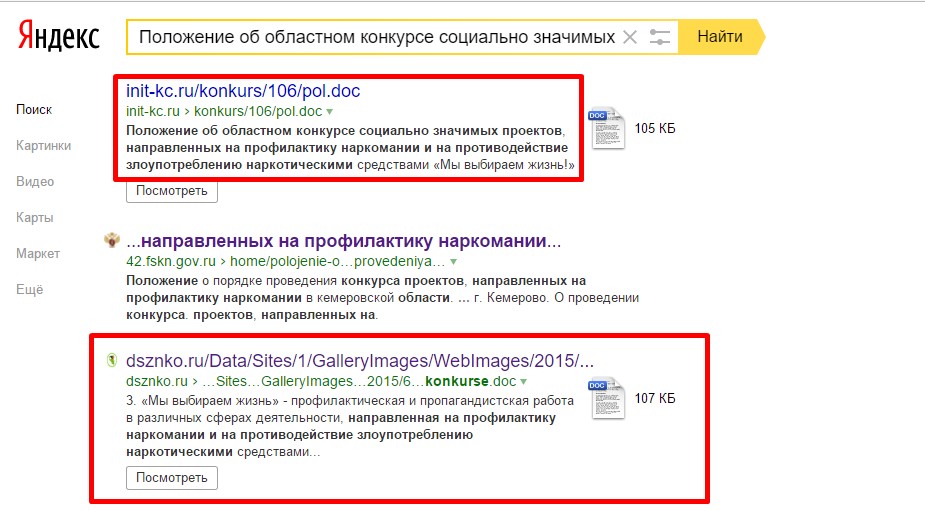Select the Поиск tab in sidebar
Screen dimensions: 925x511
(34, 110)
